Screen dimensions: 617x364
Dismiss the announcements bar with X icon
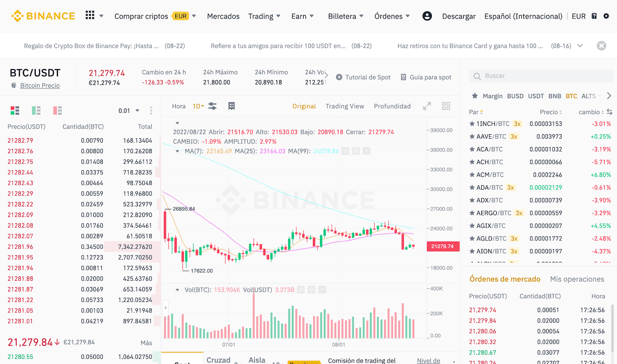pos(601,46)
